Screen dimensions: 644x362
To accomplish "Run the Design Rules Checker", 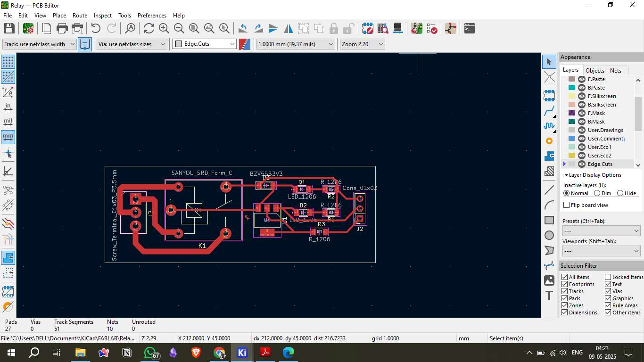I will [x=432, y=28].
